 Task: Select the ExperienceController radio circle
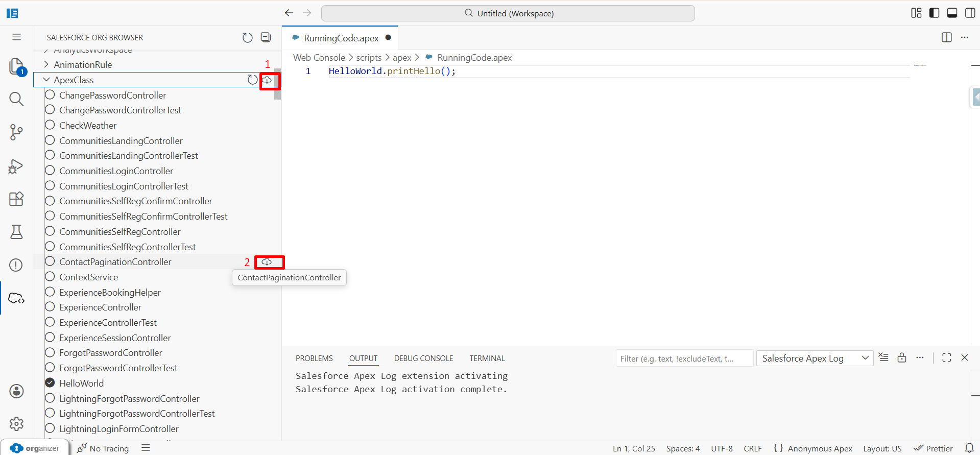click(50, 307)
